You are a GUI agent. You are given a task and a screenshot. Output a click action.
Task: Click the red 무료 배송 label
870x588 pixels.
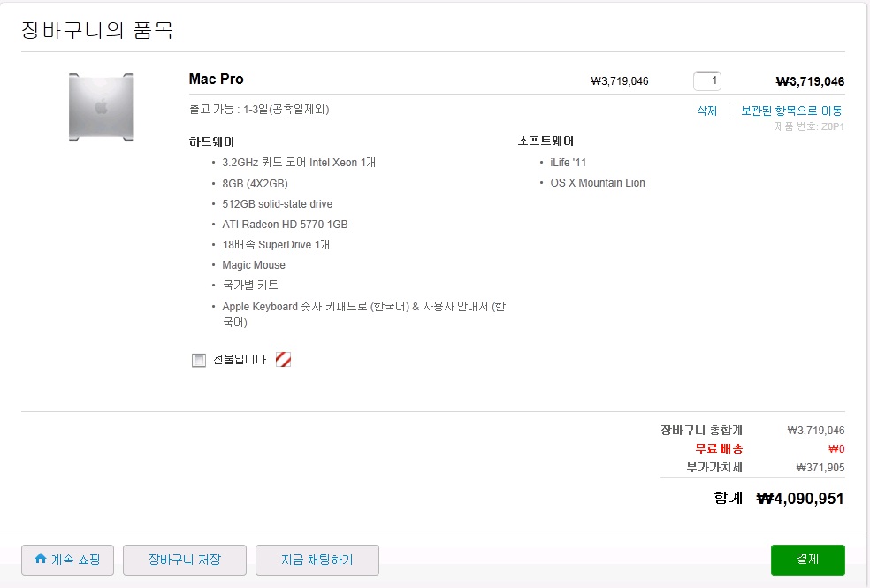719,449
